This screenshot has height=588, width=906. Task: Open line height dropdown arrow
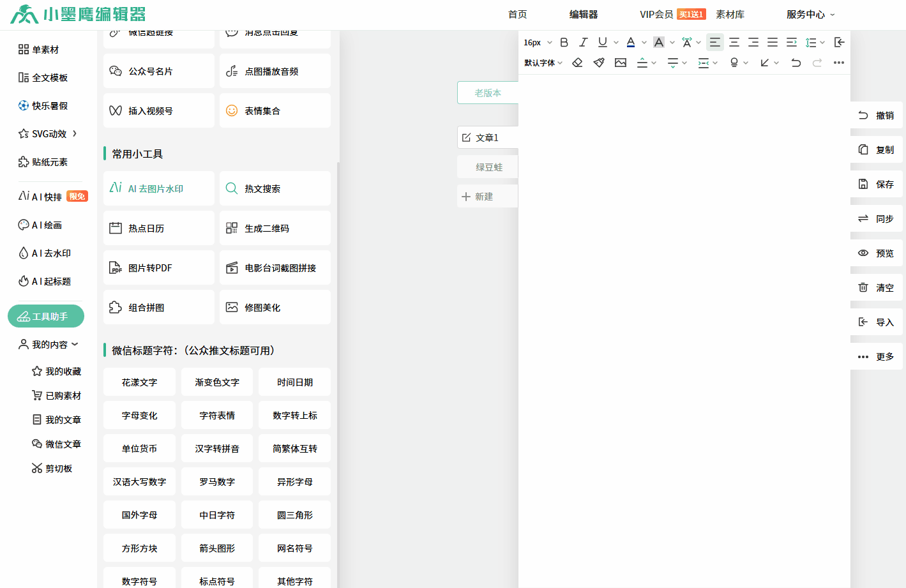(x=822, y=42)
